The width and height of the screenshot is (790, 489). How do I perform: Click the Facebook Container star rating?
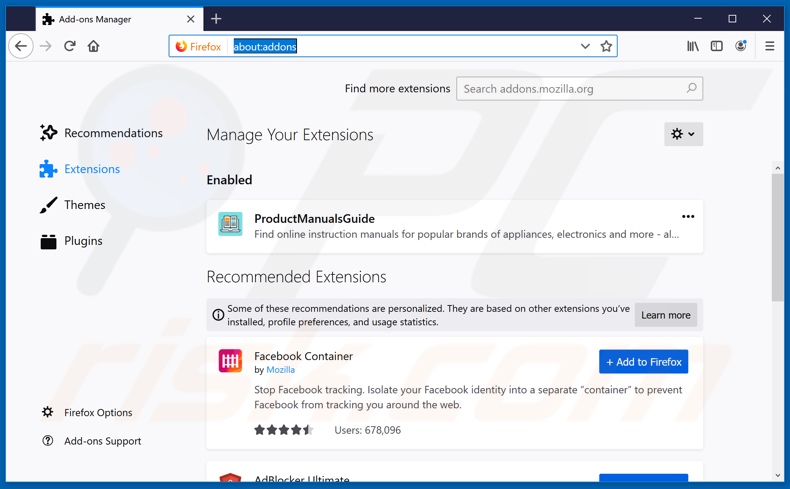click(x=284, y=430)
